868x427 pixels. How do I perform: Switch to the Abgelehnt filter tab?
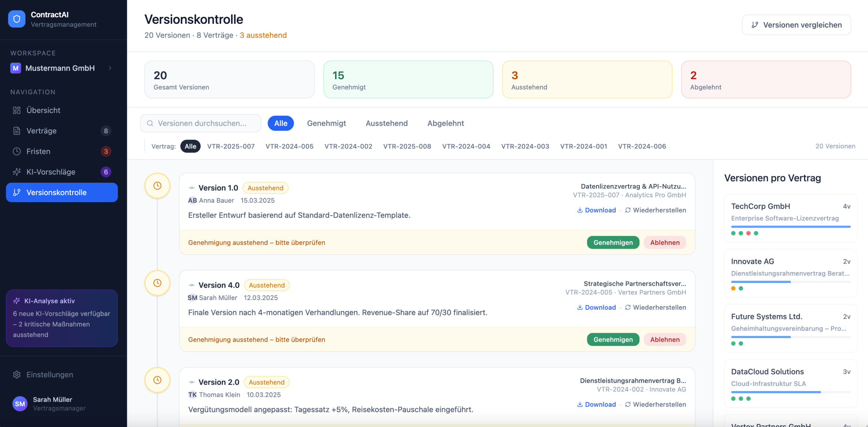tap(446, 123)
